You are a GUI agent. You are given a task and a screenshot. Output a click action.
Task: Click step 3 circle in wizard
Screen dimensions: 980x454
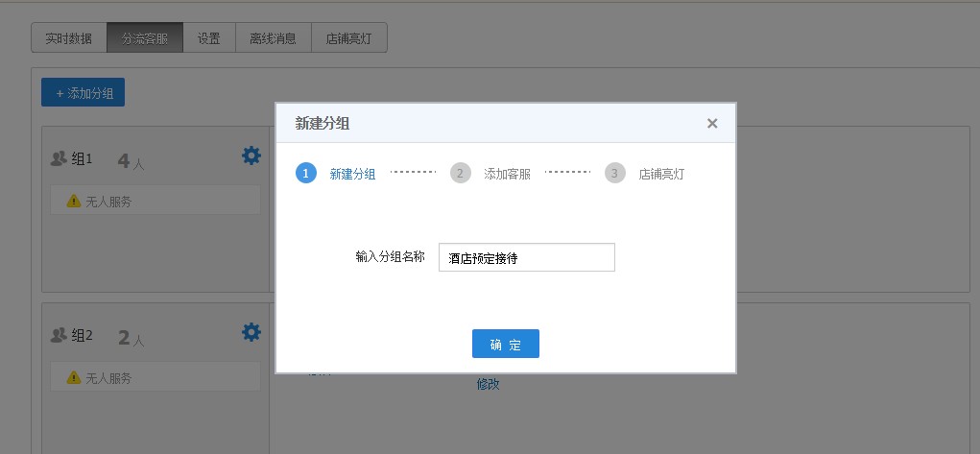614,173
